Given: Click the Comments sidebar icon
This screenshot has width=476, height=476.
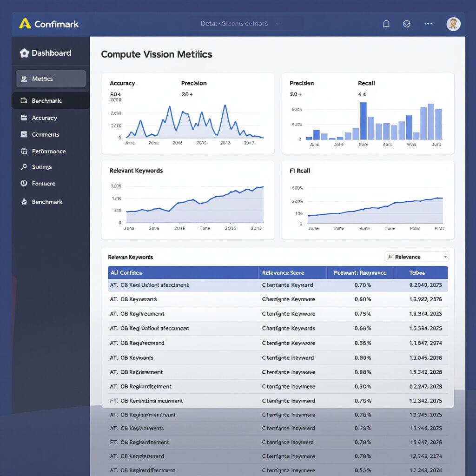Looking at the screenshot, I should click(24, 134).
